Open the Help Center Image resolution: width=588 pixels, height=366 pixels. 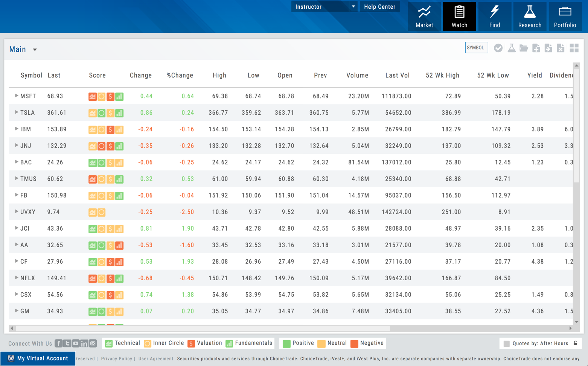tap(379, 7)
